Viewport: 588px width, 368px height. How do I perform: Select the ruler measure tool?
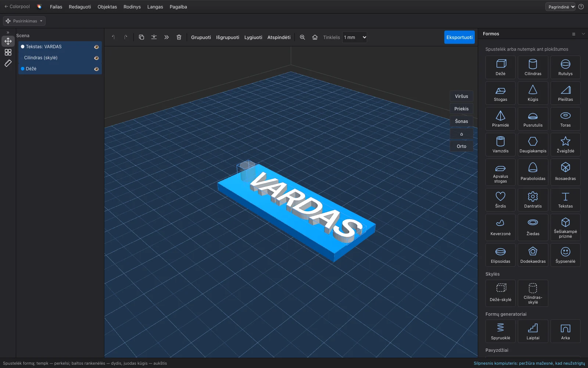pos(8,63)
